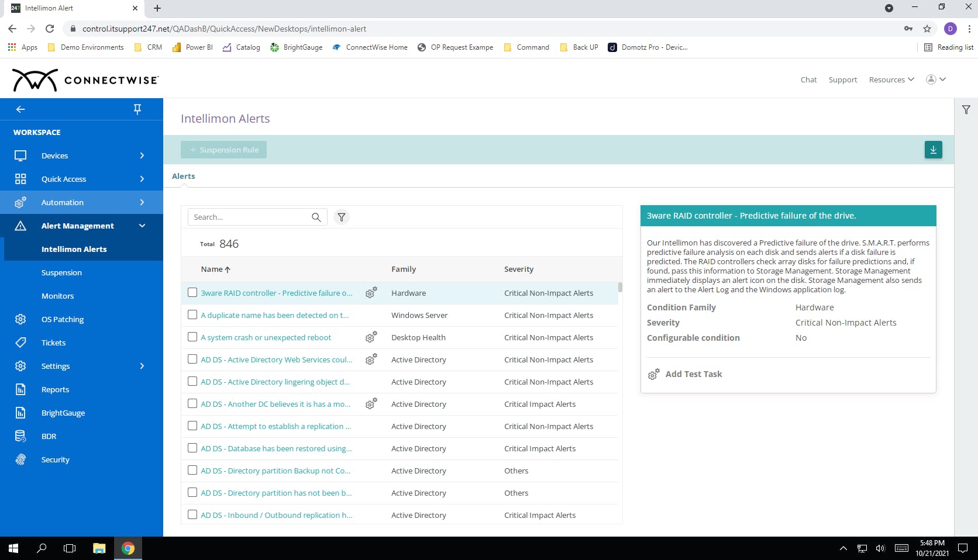Open the filter funnel beside search
Image resolution: width=978 pixels, height=560 pixels.
pyautogui.click(x=342, y=217)
